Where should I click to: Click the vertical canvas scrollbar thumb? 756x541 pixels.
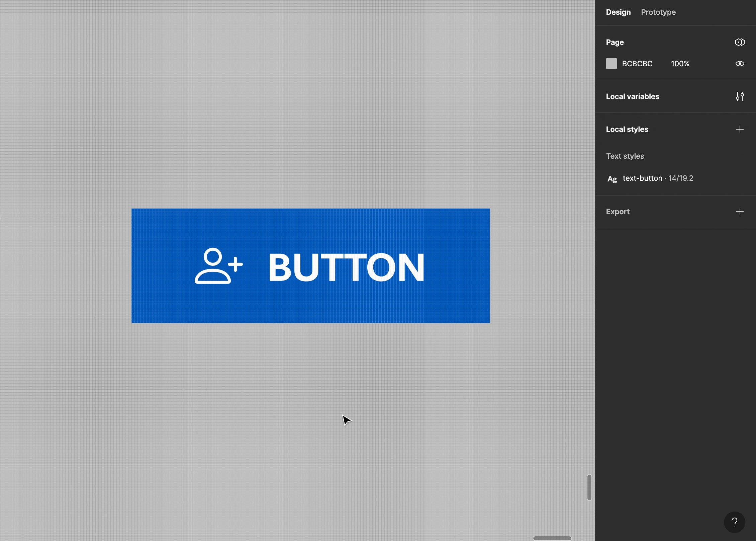(x=589, y=487)
